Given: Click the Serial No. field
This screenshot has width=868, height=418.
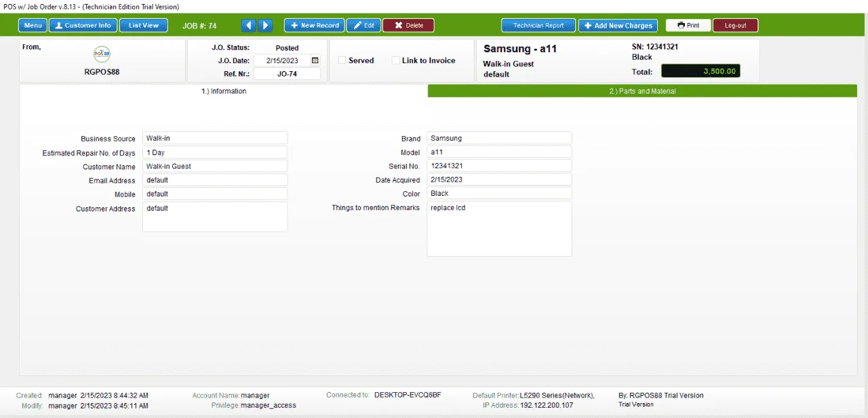Looking at the screenshot, I should pos(499,165).
